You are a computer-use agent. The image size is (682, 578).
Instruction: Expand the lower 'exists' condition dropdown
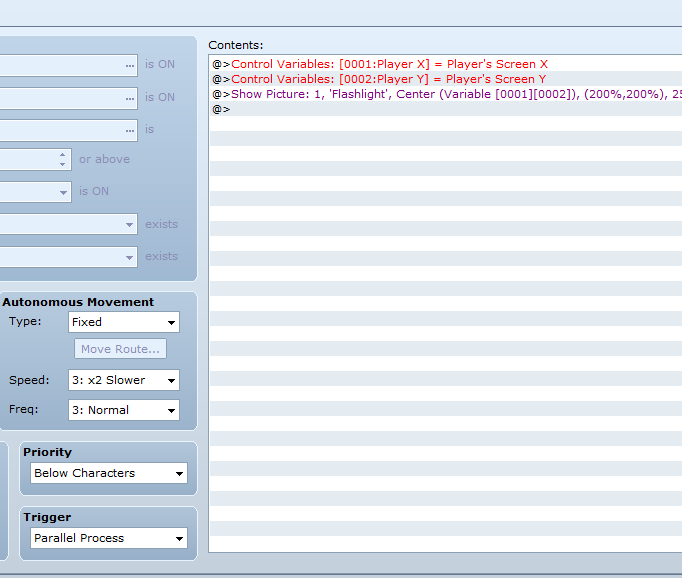pyautogui.click(x=129, y=257)
